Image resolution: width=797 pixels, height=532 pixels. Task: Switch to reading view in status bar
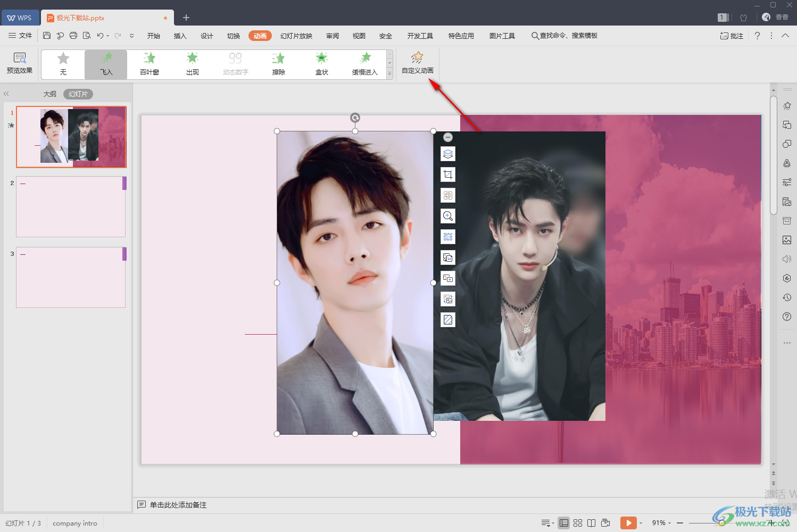tap(591, 523)
